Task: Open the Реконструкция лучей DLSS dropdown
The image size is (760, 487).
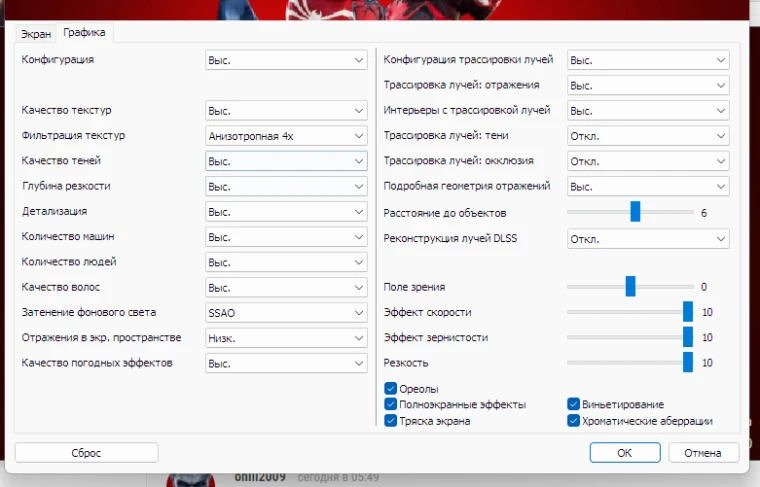Action: click(x=648, y=239)
